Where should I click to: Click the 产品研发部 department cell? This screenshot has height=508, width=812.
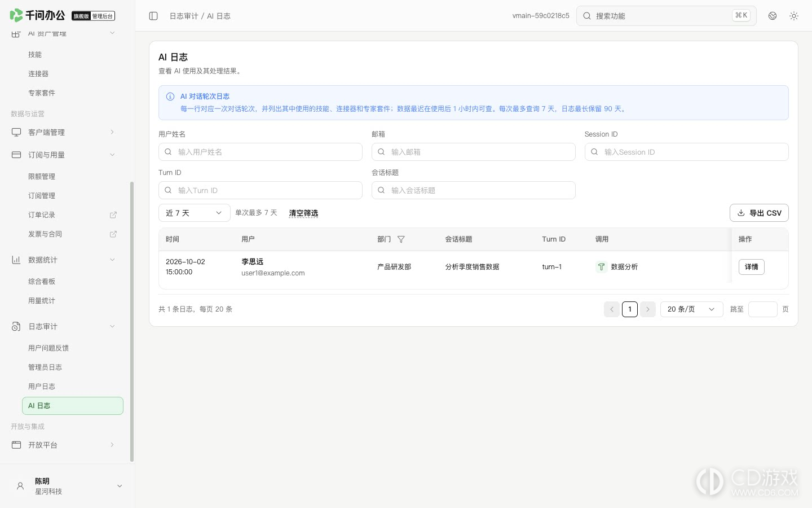tap(394, 267)
